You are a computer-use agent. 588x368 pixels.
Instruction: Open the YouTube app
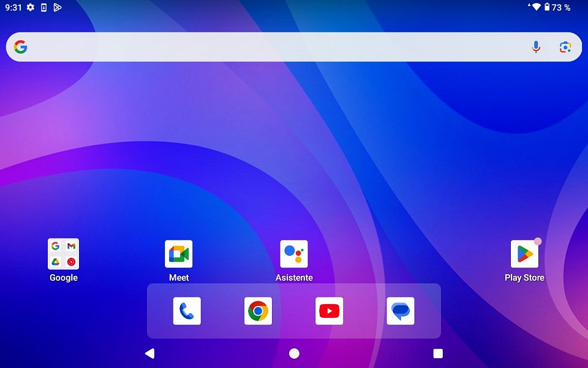(x=330, y=311)
